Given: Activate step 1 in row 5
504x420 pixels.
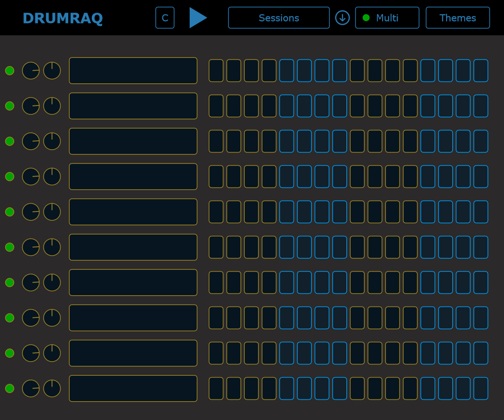Looking at the screenshot, I should pyautogui.click(x=216, y=212).
